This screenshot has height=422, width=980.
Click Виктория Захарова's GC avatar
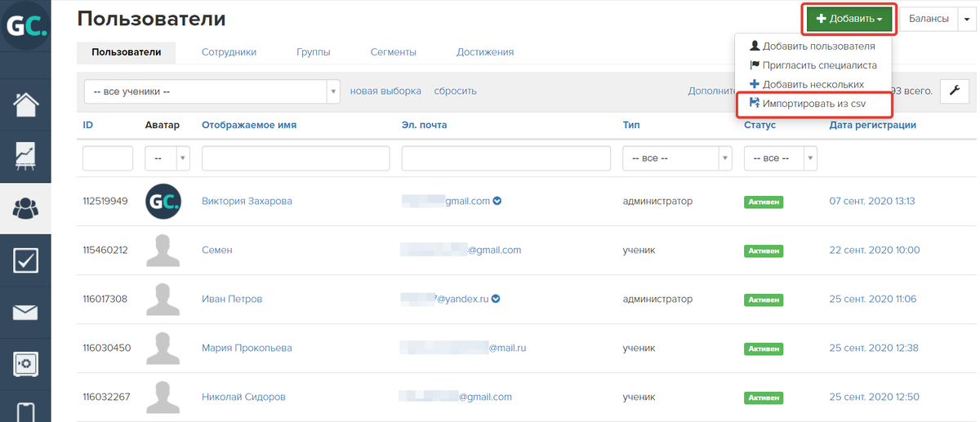pyautogui.click(x=163, y=201)
